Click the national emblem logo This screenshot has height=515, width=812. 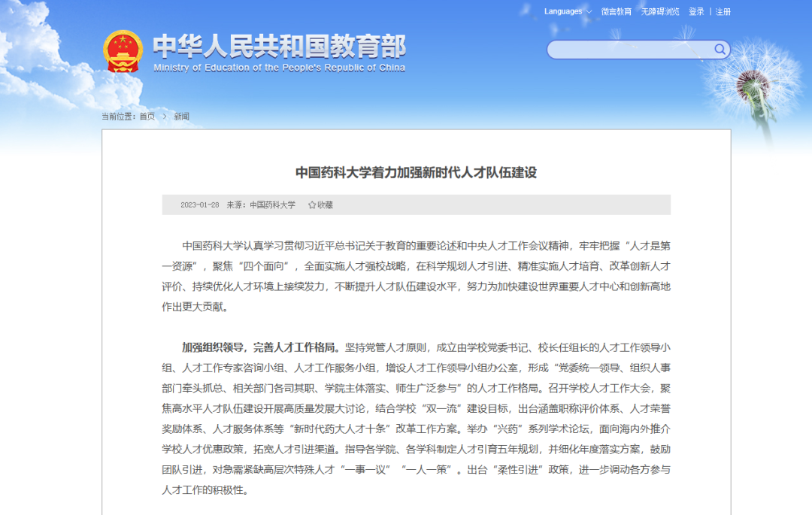123,51
